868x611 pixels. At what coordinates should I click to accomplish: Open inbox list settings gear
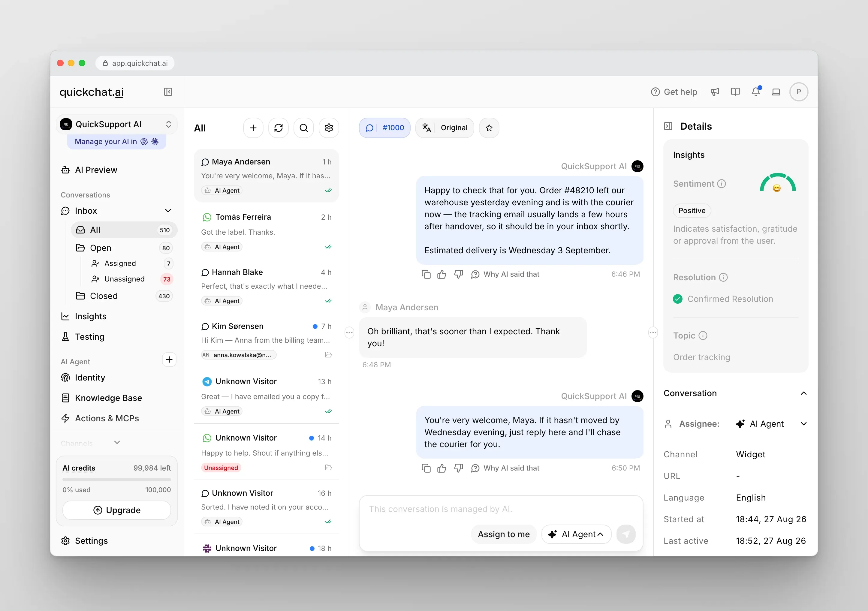pyautogui.click(x=329, y=128)
